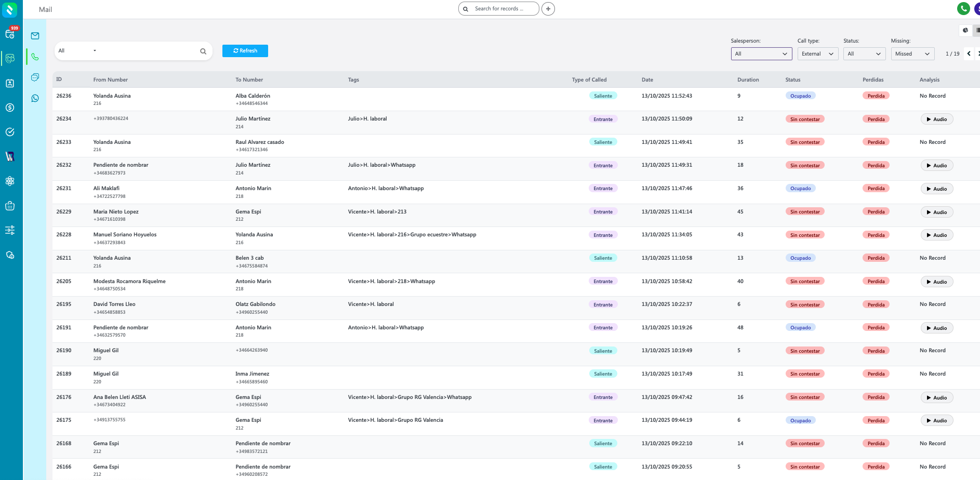Open the sliders settings icon in sidebar
The height and width of the screenshot is (480, 980).
pyautogui.click(x=10, y=230)
